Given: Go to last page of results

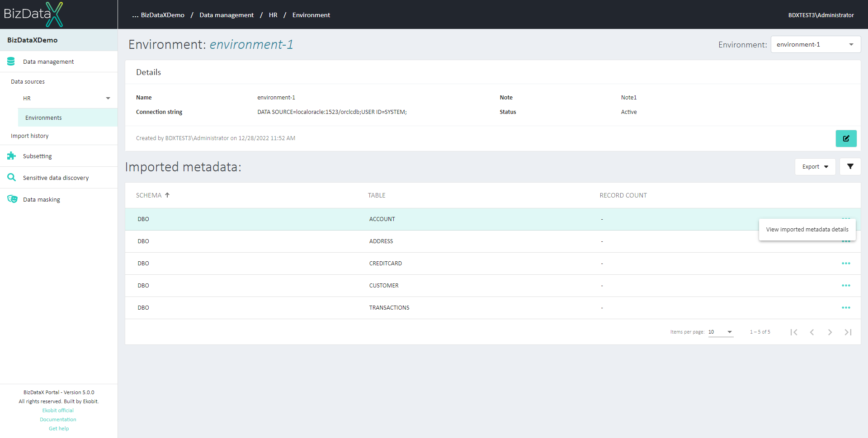Looking at the screenshot, I should [848, 332].
